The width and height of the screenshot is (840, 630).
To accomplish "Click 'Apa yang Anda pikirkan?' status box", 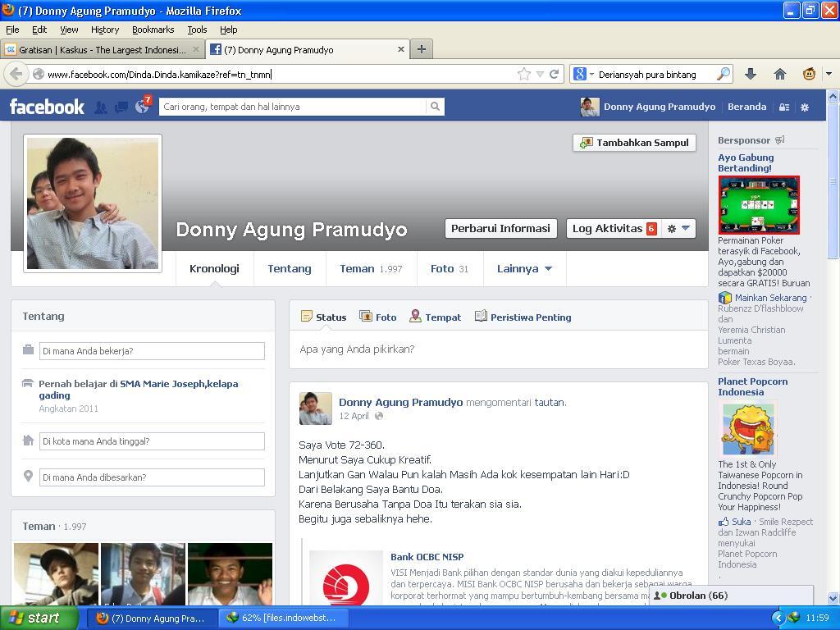I will point(498,349).
